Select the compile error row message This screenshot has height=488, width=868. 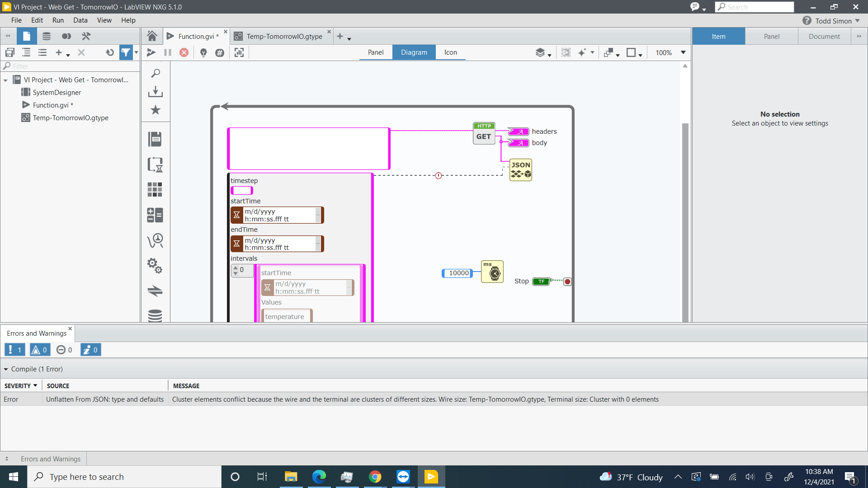415,399
